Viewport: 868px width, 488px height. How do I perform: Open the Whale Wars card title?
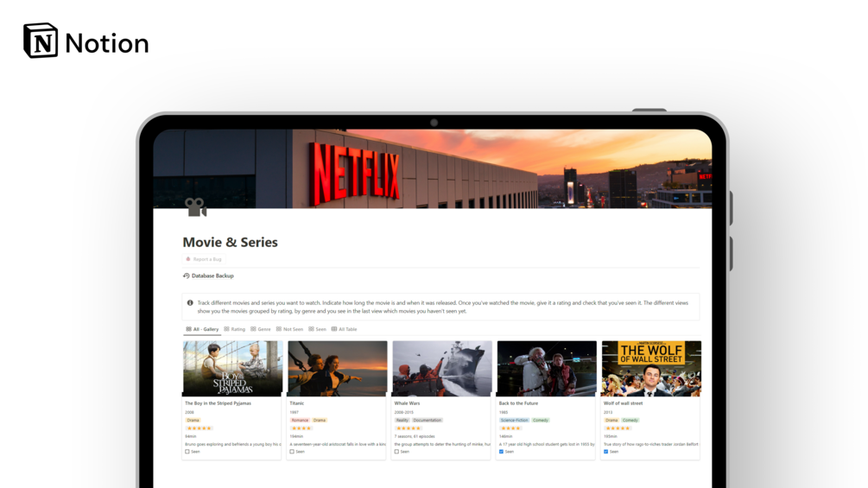point(407,403)
